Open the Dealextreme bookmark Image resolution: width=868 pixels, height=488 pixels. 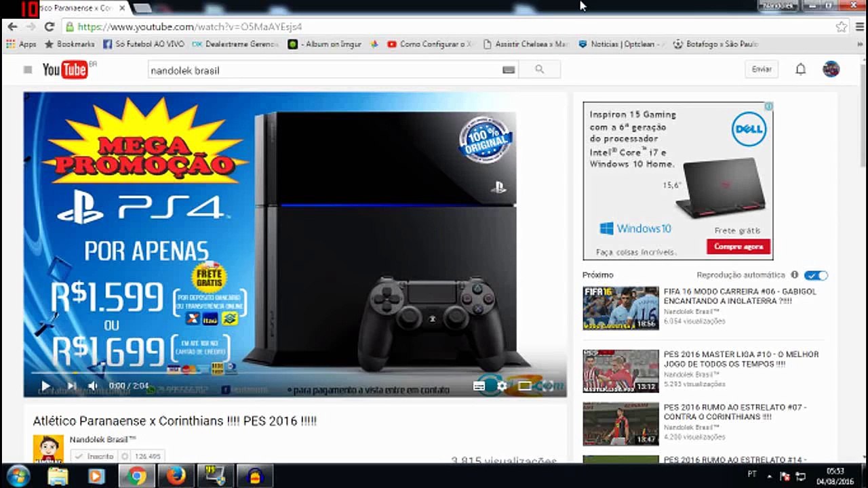click(x=235, y=44)
